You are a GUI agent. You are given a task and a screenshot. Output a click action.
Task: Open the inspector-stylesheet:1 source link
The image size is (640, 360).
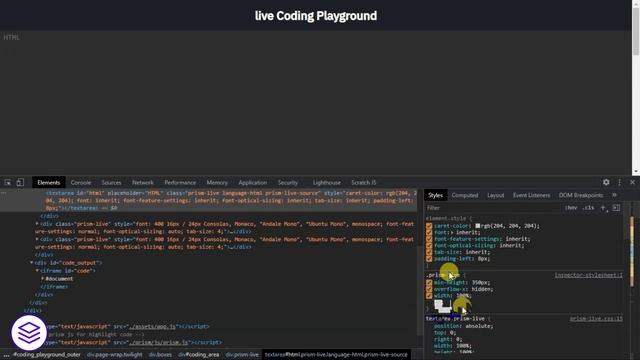pos(588,276)
